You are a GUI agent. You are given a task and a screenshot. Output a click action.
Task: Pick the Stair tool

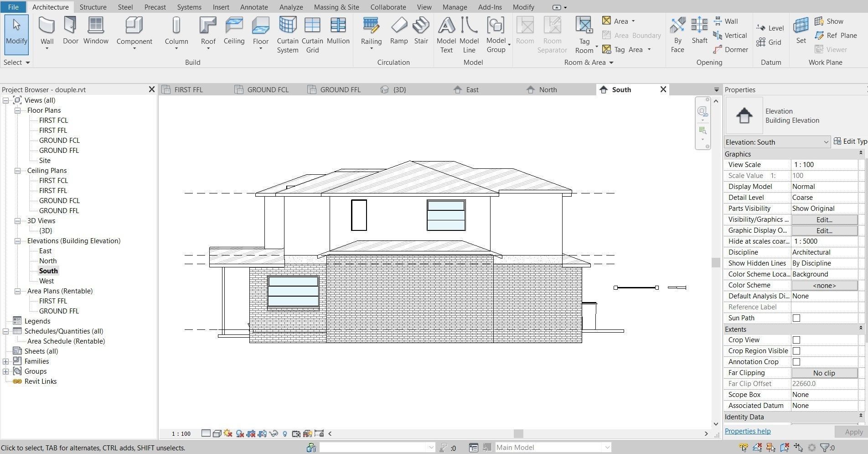(x=421, y=31)
